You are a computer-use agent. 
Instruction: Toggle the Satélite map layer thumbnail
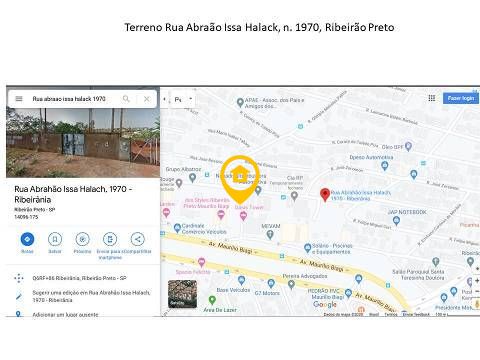(x=182, y=294)
